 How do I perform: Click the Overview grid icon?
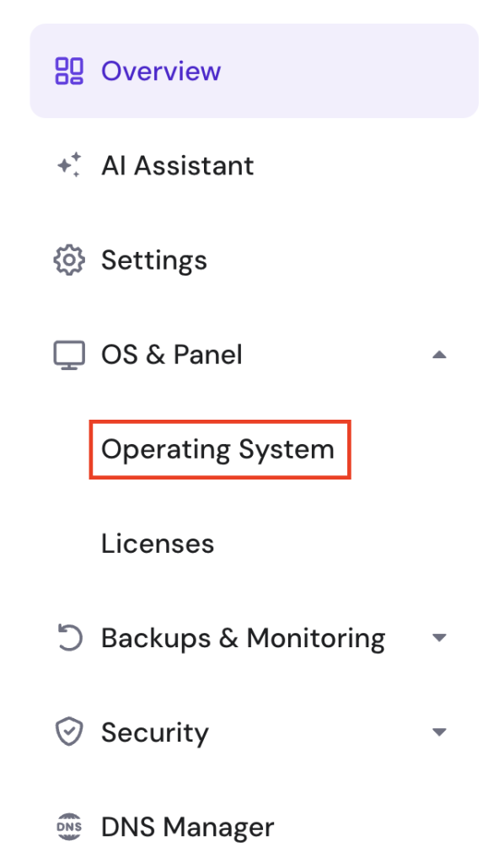pos(72,71)
